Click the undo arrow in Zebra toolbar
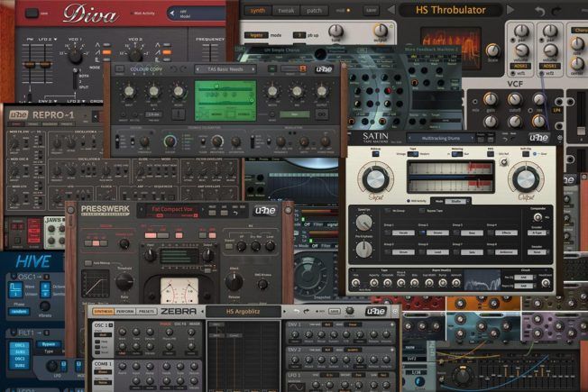The width and height of the screenshot is (588, 392). (x=297, y=312)
